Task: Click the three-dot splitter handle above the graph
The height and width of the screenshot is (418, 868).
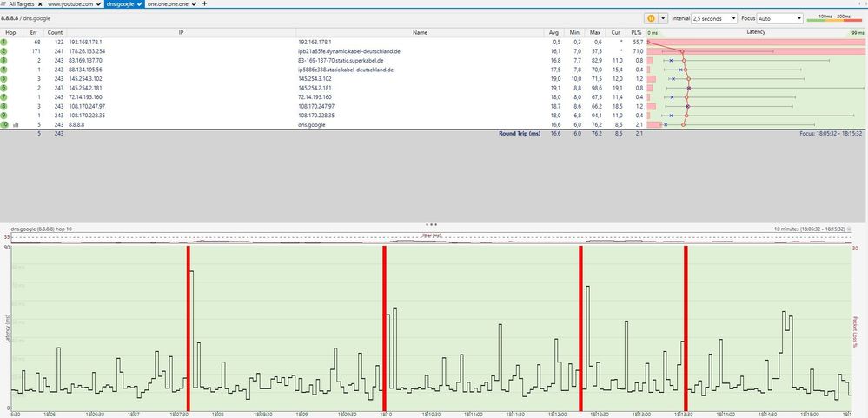Action: point(431,224)
